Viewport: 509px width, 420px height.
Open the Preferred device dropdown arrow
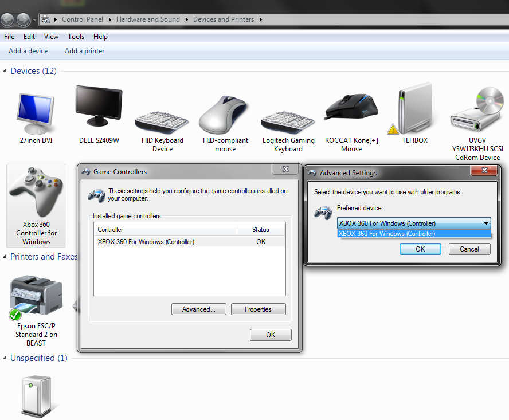click(x=486, y=223)
